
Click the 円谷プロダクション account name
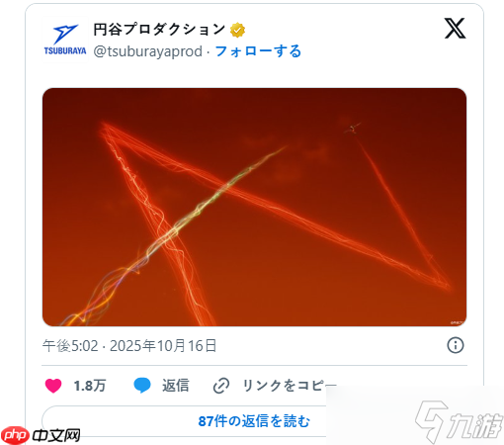(159, 30)
